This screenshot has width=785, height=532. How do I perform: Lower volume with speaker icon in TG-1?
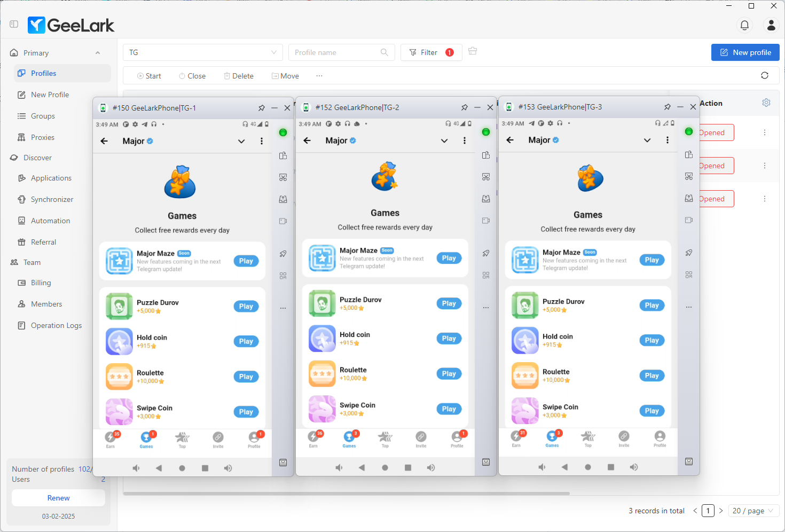136,468
